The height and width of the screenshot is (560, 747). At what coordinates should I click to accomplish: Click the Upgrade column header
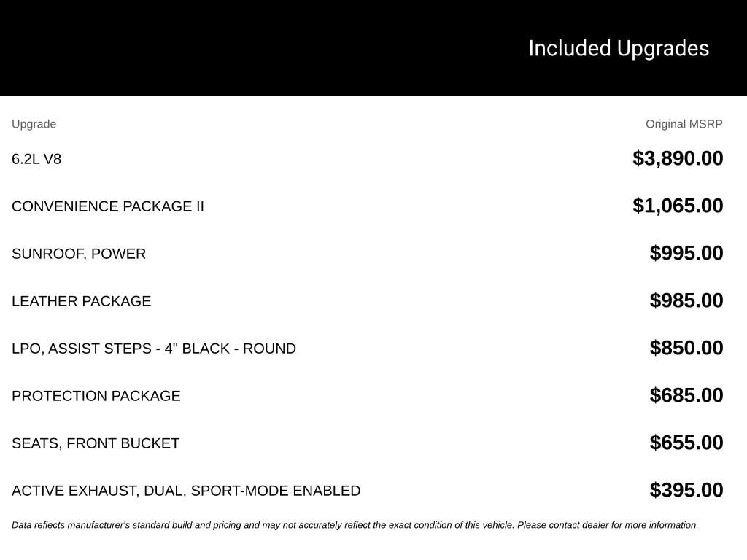34,124
